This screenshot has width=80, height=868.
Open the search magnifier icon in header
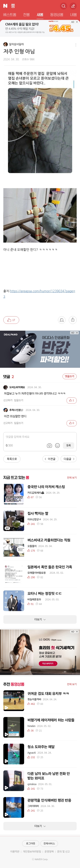click(x=63, y=6)
